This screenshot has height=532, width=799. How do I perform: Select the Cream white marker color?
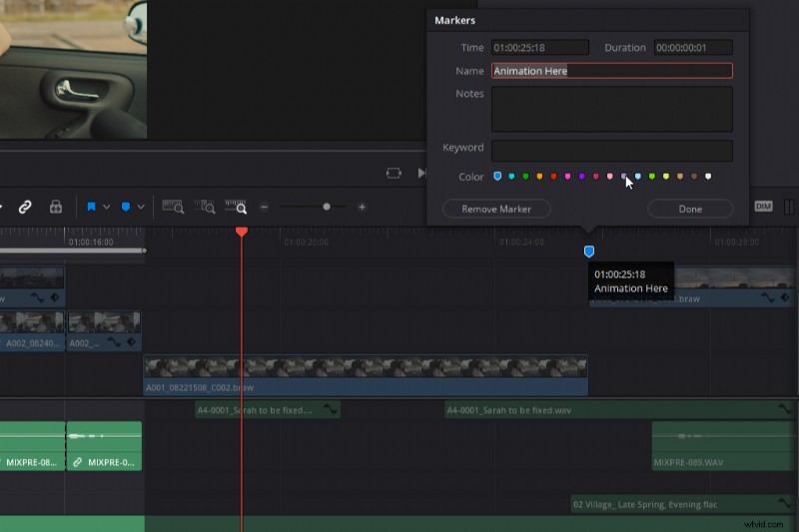coord(708,176)
